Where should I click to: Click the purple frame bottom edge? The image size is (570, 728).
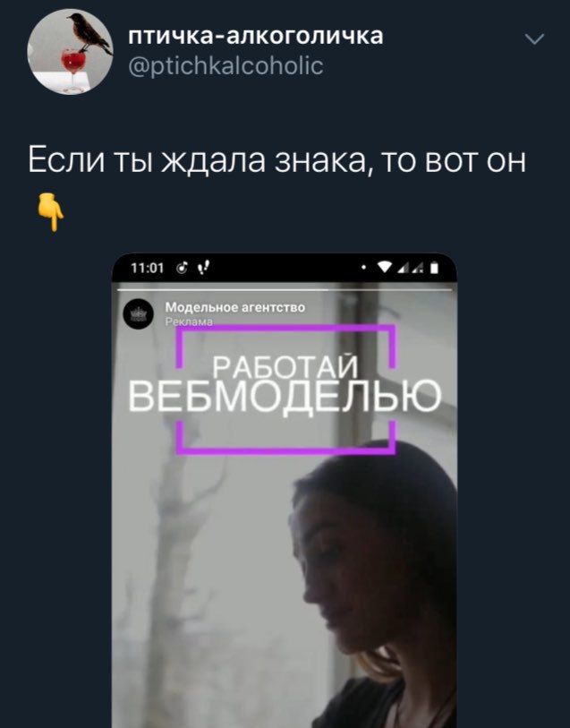pyautogui.click(x=285, y=450)
